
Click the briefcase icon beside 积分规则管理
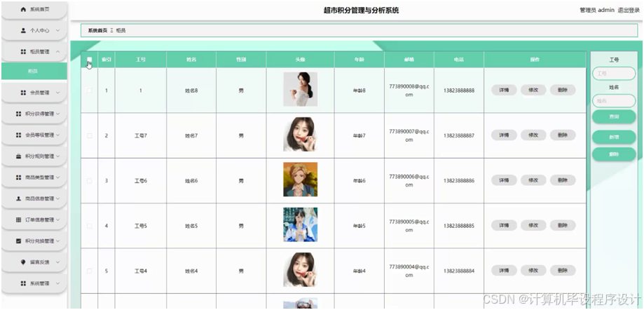click(x=18, y=156)
